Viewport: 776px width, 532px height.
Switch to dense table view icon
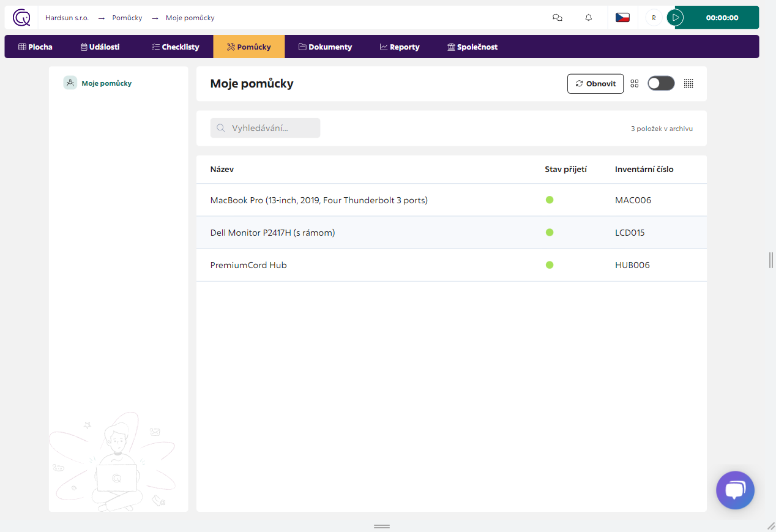click(688, 84)
